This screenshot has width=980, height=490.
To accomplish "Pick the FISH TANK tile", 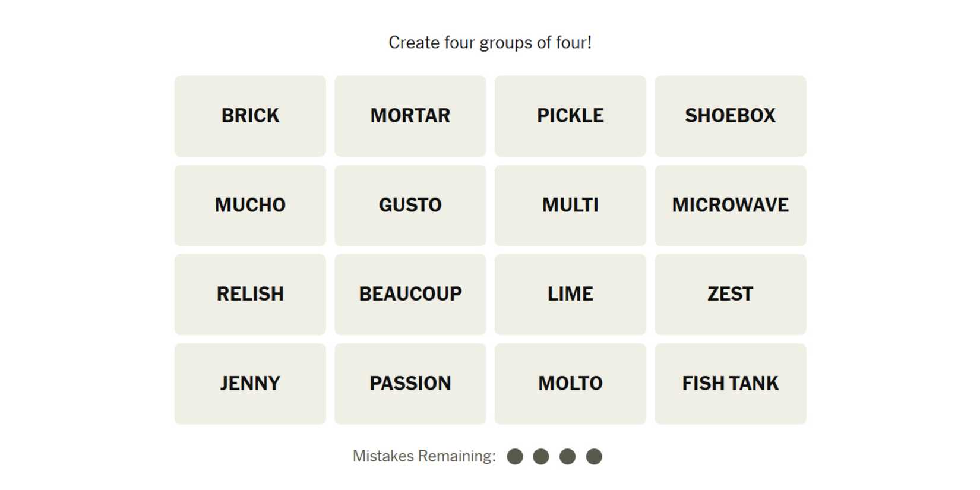I will point(730,384).
